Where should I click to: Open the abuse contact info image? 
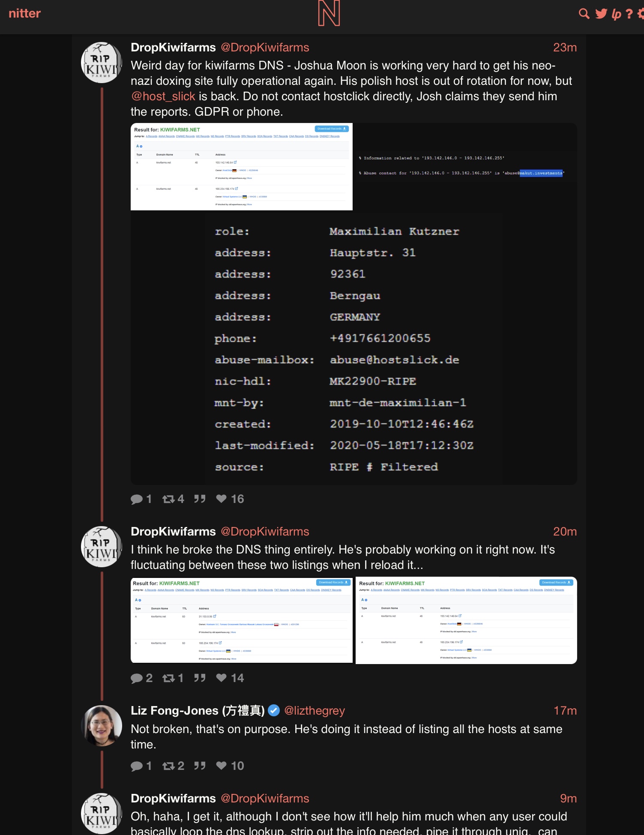click(x=465, y=167)
